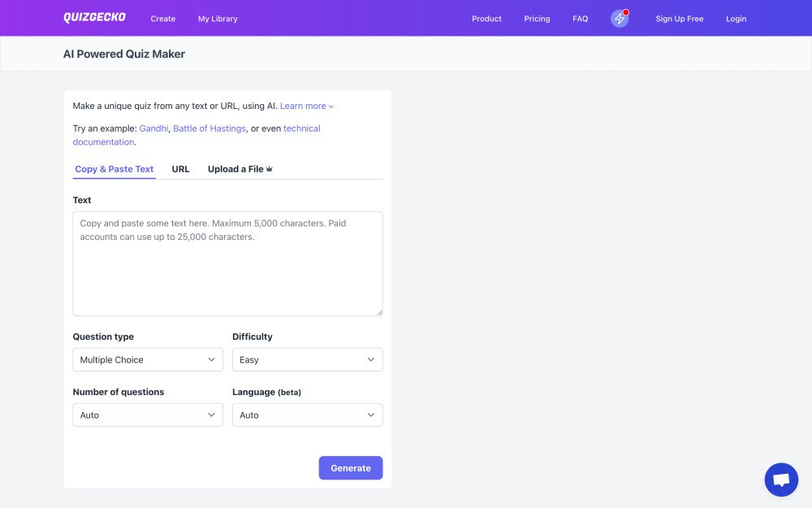The image size is (812, 508).
Task: Select the Copy & Paste Text tab
Action: pyautogui.click(x=114, y=169)
